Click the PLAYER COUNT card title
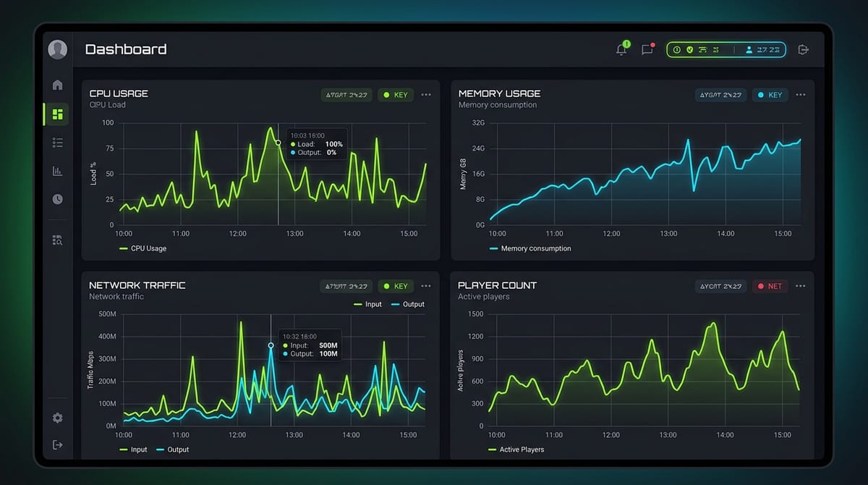Screen dimensions: 868x485 pos(496,285)
